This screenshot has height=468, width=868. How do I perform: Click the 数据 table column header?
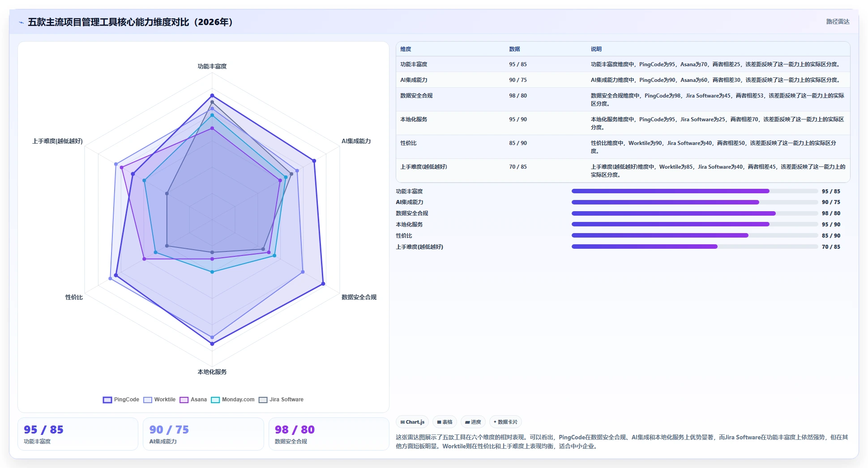[x=514, y=49]
